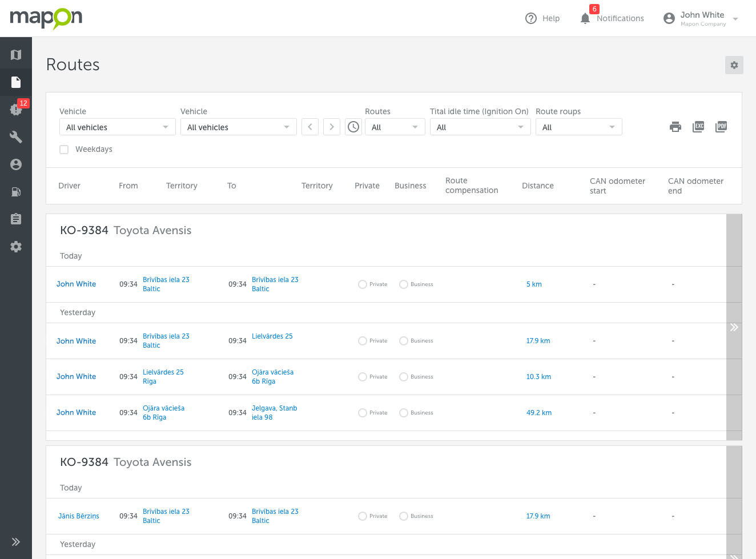This screenshot has height=559, width=756.
Task: Open the Help link
Action: (551, 18)
